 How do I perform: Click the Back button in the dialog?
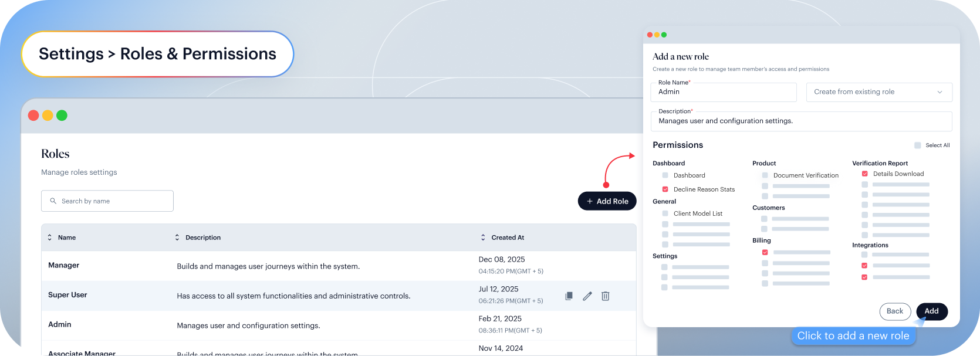point(894,311)
